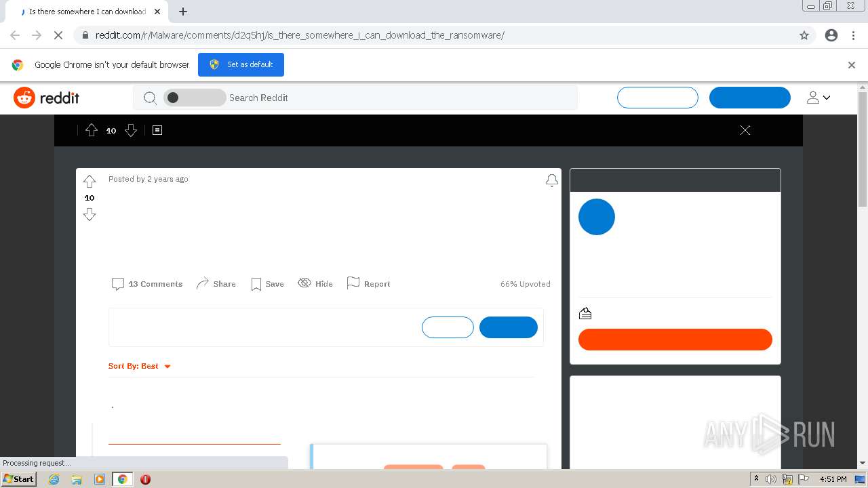This screenshot has width=868, height=488.
Task: Set Chrome as default browser
Action: [x=241, y=64]
